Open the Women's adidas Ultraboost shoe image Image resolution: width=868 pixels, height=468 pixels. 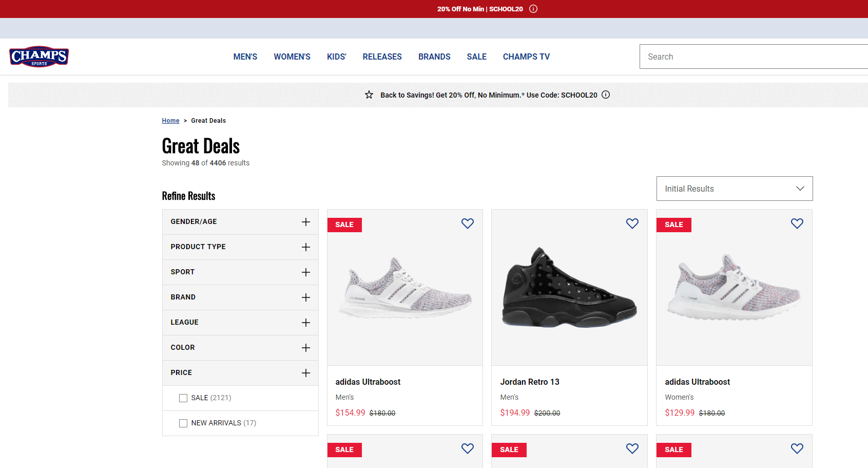pyautogui.click(x=734, y=287)
